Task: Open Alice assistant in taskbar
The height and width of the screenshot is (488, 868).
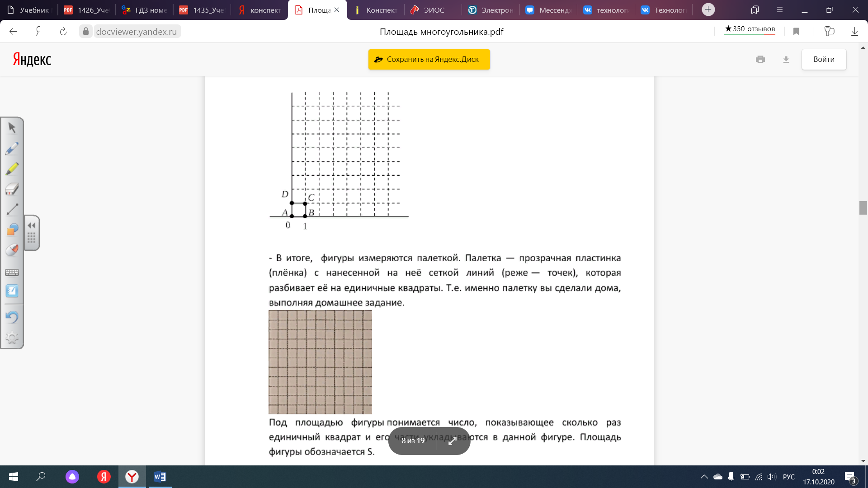Action: [72, 477]
